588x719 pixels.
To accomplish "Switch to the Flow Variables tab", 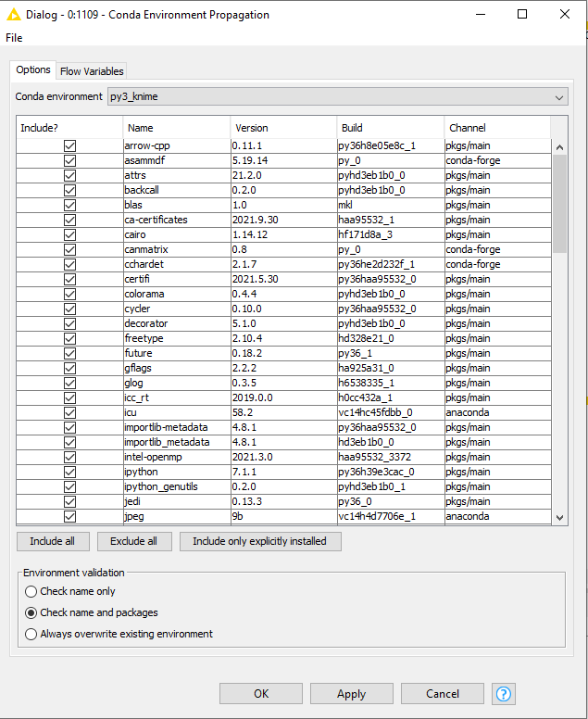I will (92, 71).
